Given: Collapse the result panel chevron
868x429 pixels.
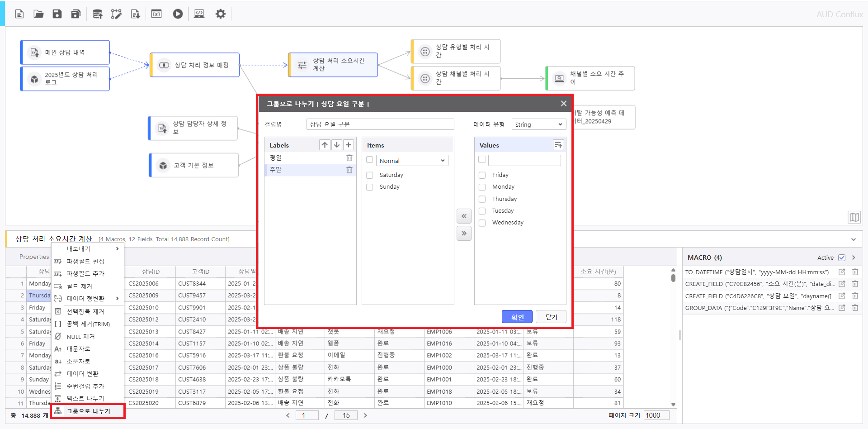Looking at the screenshot, I should point(853,239).
